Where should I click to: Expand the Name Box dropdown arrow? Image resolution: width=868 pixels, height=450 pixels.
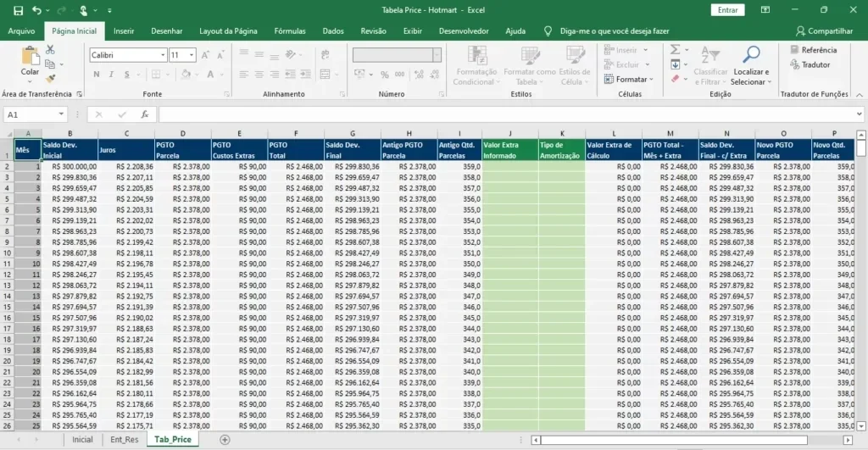tap(61, 114)
